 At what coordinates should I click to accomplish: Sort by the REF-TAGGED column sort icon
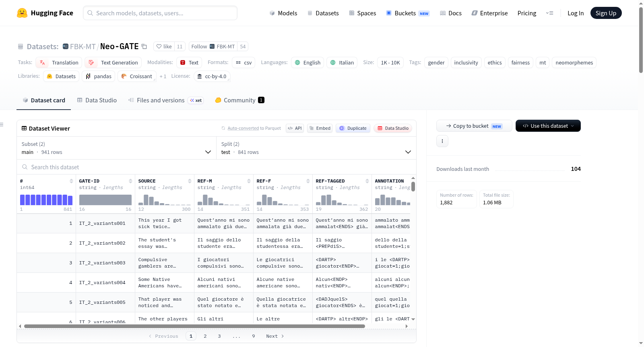click(x=367, y=181)
